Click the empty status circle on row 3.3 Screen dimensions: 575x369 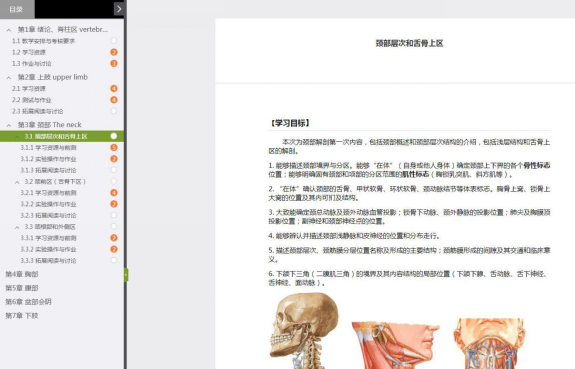[x=114, y=226]
